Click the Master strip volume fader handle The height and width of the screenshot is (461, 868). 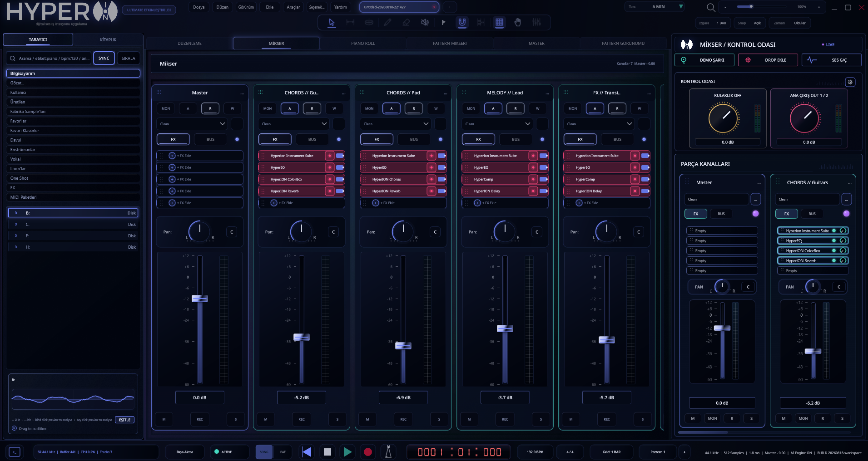[x=200, y=299]
